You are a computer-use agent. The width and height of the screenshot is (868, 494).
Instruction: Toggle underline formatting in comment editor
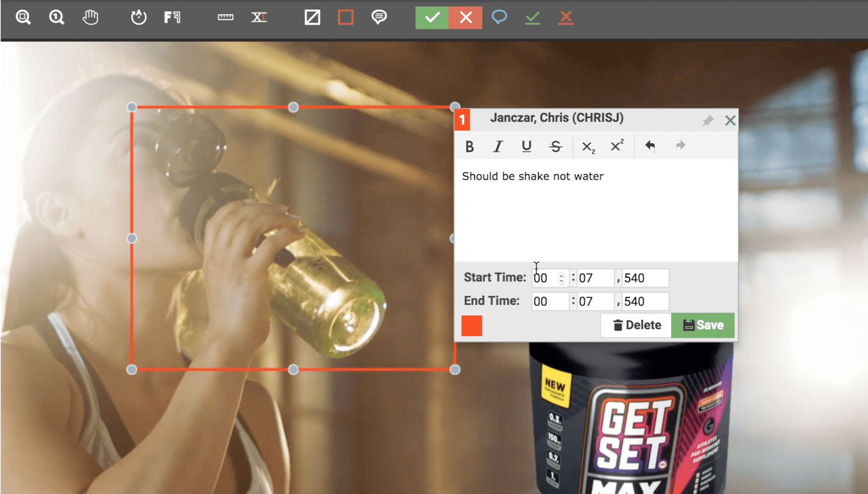[526, 146]
